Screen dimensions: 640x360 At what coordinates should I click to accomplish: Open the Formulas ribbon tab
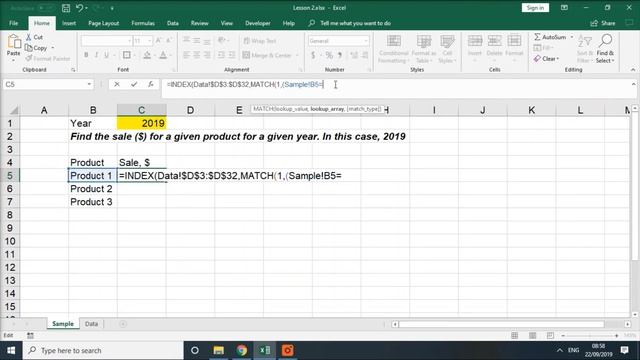(x=143, y=23)
